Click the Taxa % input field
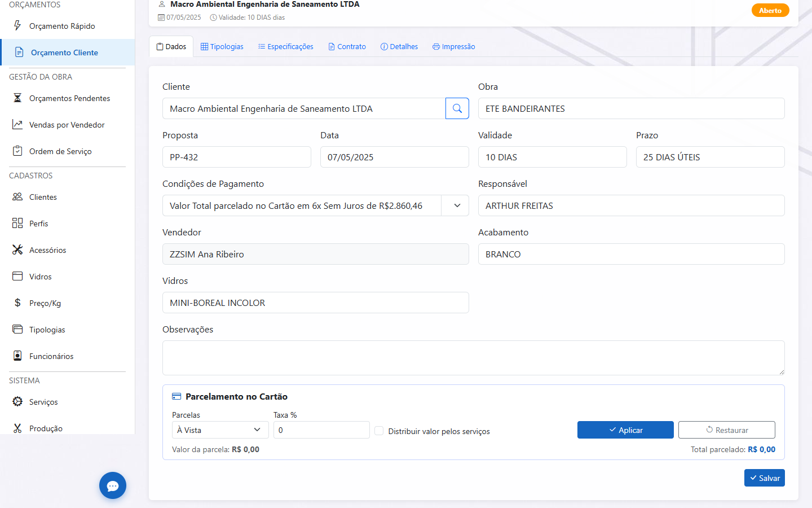Image resolution: width=812 pixels, height=508 pixels. 321,430
